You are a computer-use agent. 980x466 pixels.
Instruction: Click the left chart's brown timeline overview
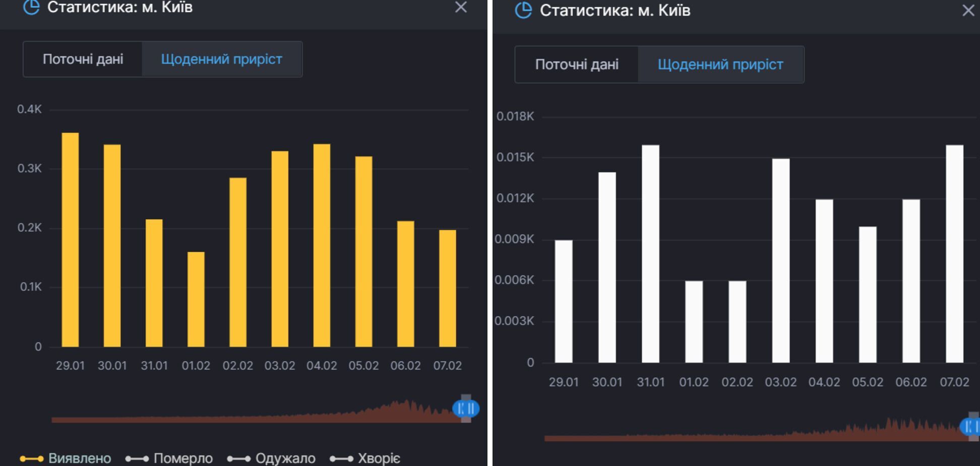(252, 418)
